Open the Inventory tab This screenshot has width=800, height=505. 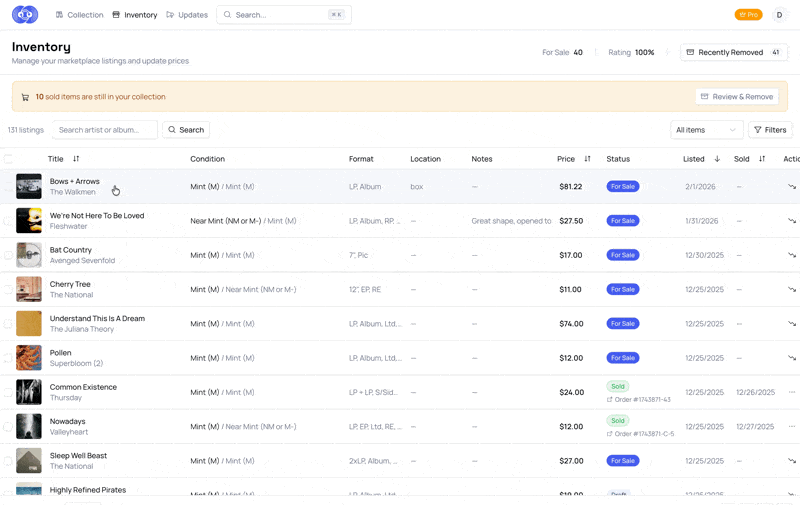coord(135,15)
